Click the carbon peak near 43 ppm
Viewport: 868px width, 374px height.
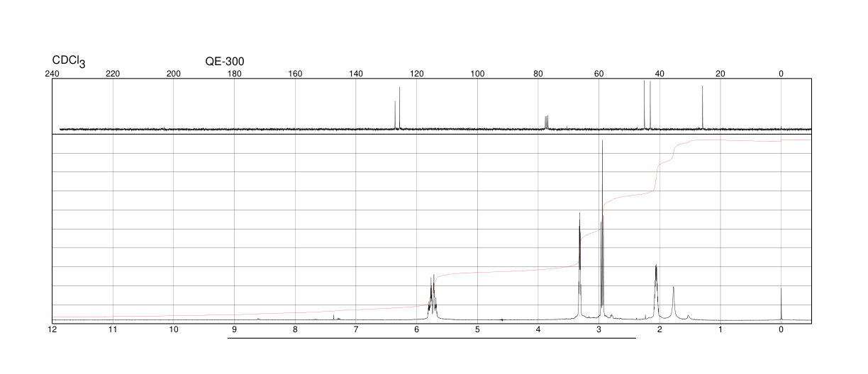[650, 105]
